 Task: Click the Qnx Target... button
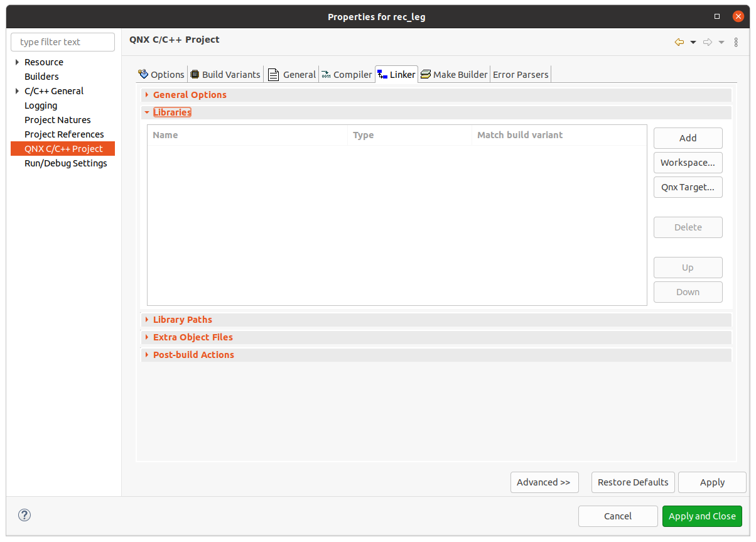[x=688, y=187]
